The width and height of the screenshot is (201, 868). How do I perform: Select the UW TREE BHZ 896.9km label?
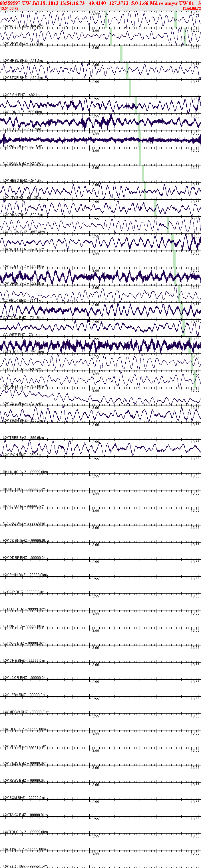(x=23, y=438)
